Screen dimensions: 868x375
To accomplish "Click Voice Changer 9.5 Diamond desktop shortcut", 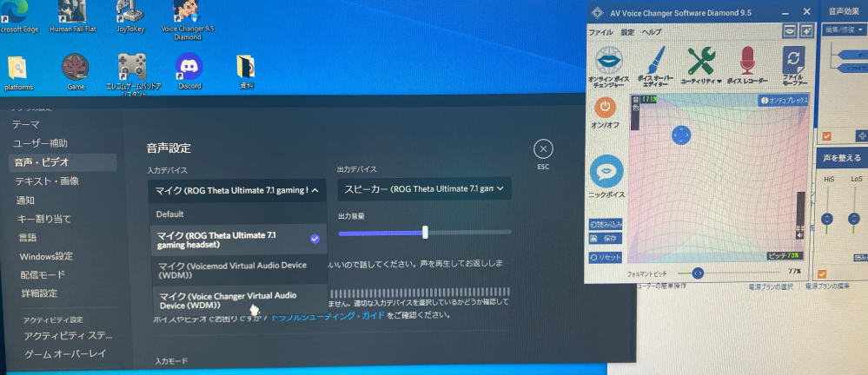I will pos(188,21).
